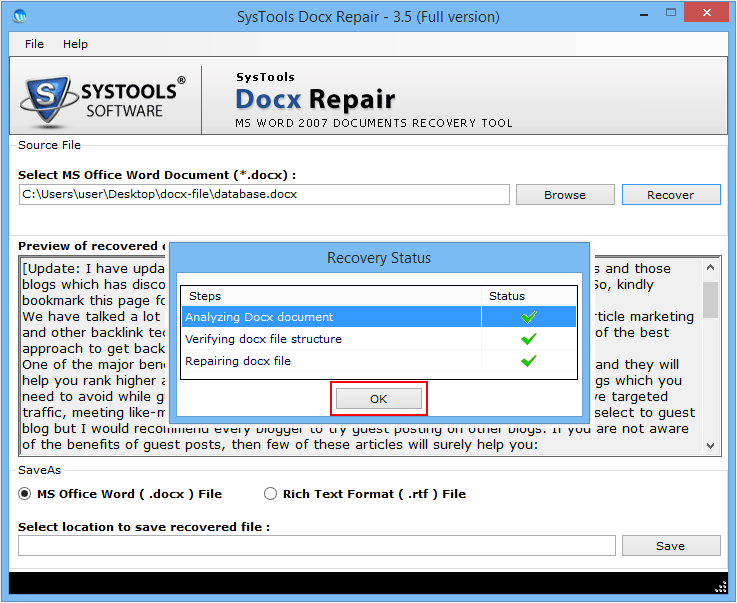Open the Help menu
The image size is (737, 603).
[75, 44]
